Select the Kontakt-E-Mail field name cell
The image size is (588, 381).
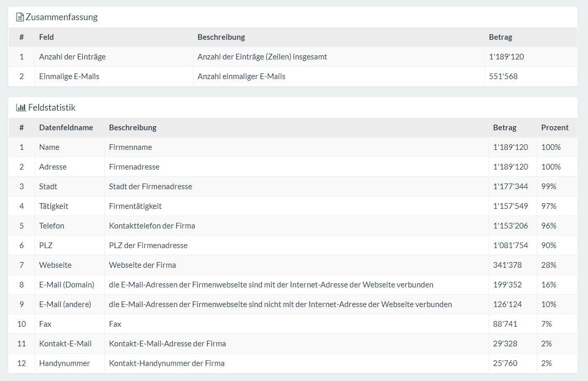tap(65, 343)
